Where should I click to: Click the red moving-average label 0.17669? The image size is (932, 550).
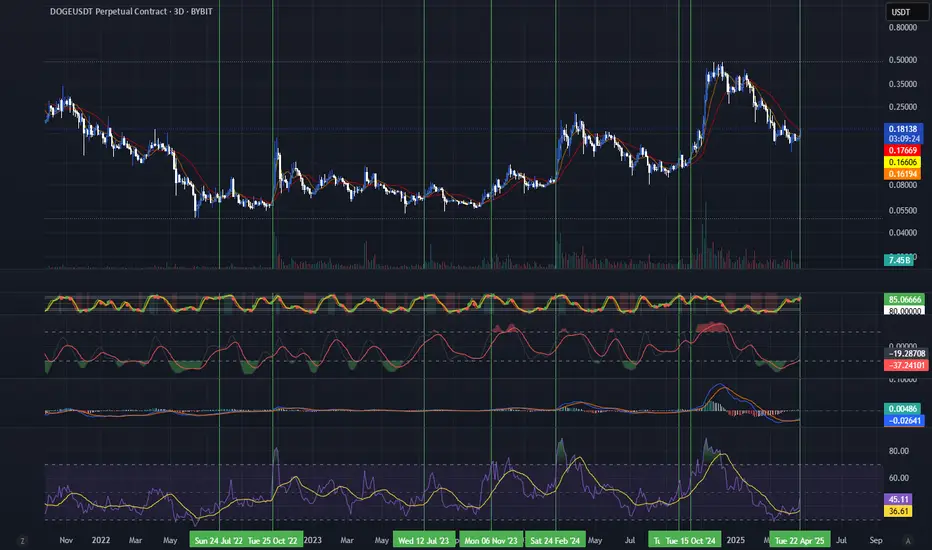(903, 151)
